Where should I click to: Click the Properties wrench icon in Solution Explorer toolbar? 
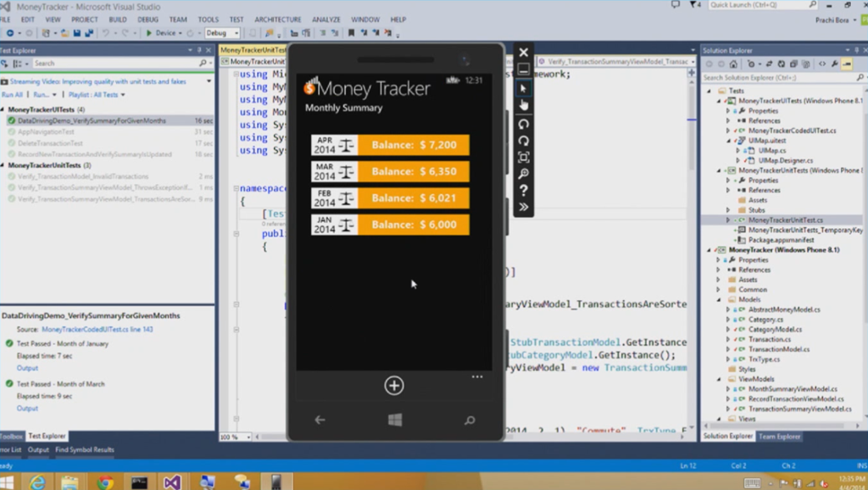pos(834,64)
